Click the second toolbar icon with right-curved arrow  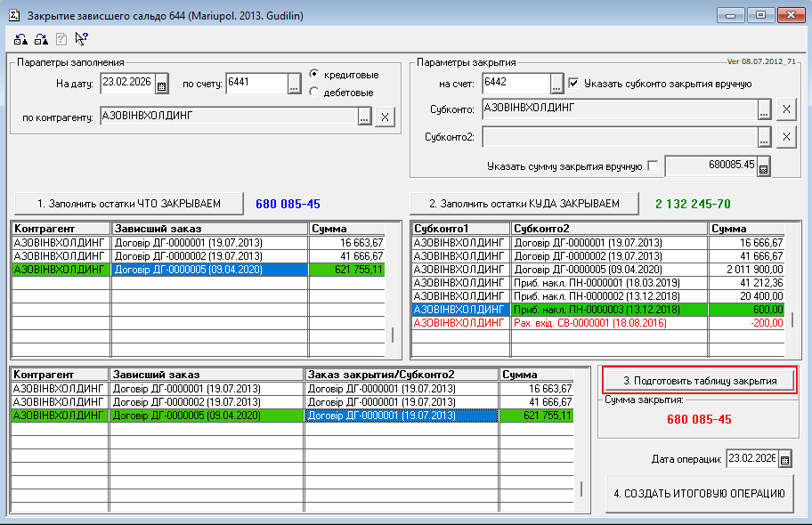coord(41,38)
